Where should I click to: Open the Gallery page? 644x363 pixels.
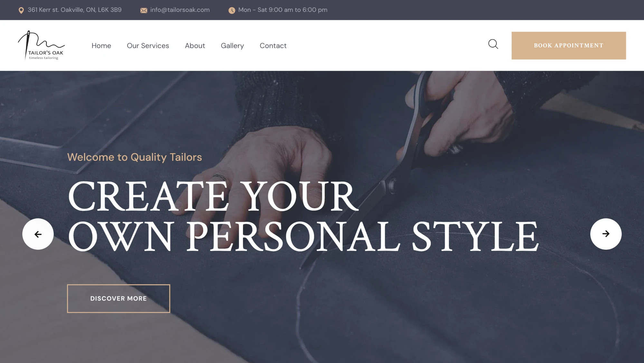tap(232, 46)
